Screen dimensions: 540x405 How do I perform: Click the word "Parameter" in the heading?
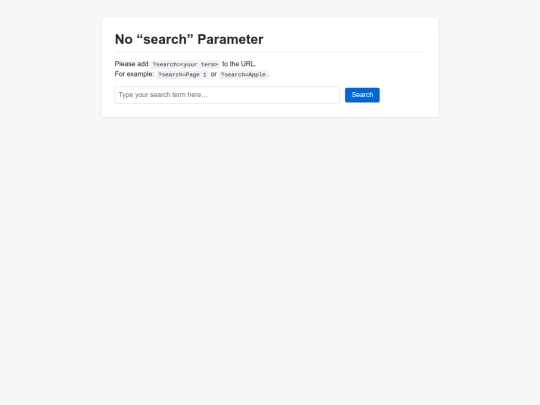[230, 39]
